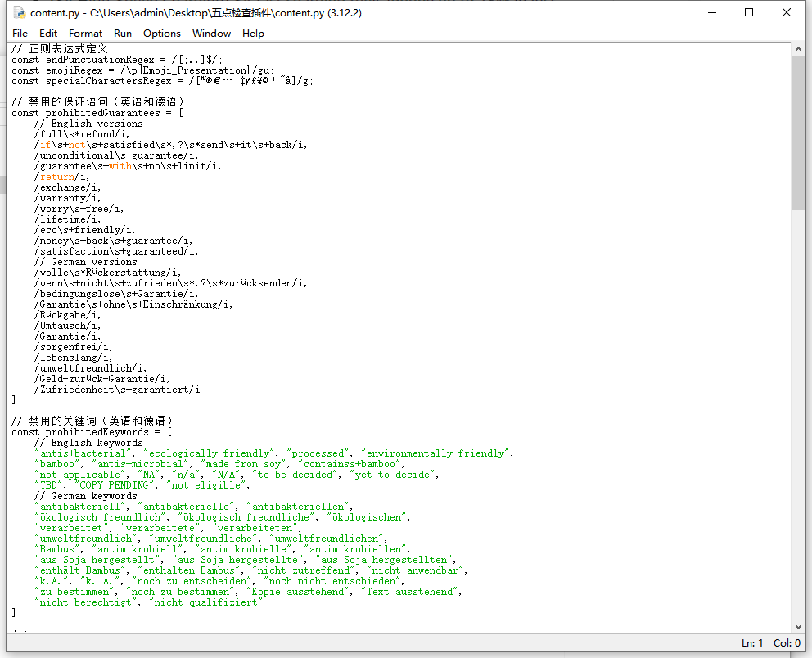This screenshot has width=812, height=658.
Task: Open the File menu
Action: click(x=20, y=34)
